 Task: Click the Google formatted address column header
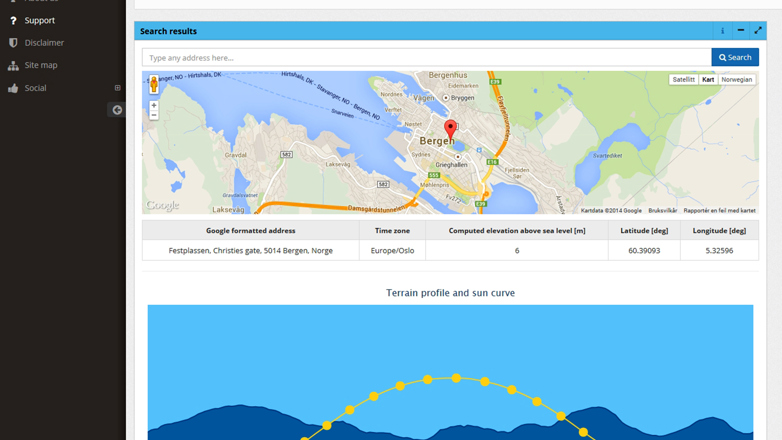(250, 230)
